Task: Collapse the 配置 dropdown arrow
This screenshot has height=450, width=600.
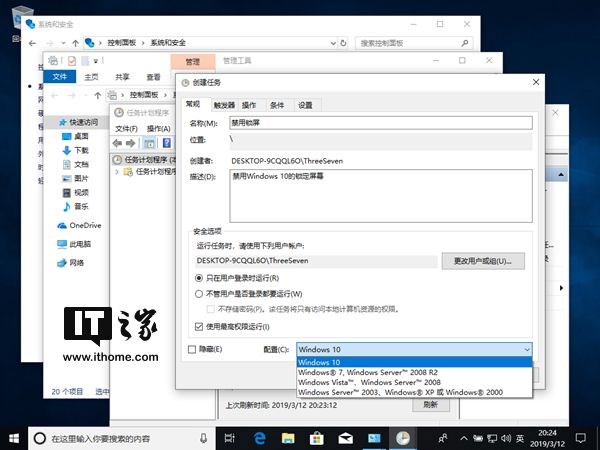Action: (x=527, y=349)
